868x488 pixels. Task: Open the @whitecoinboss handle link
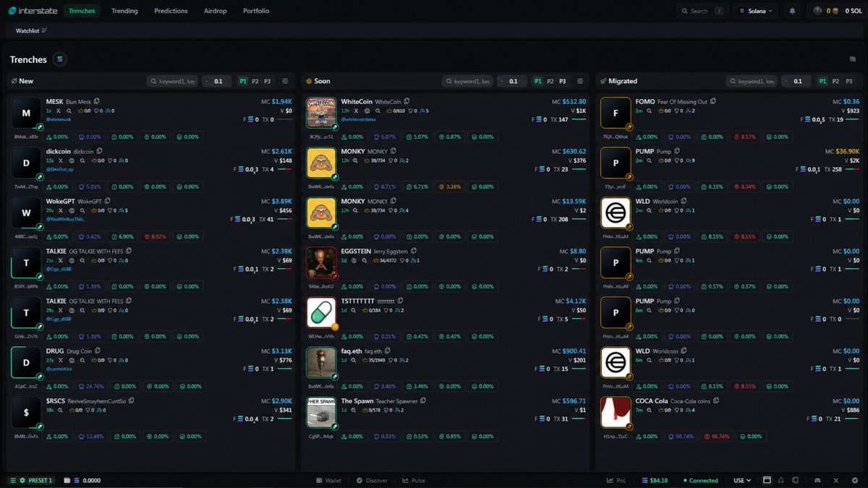[359, 118]
